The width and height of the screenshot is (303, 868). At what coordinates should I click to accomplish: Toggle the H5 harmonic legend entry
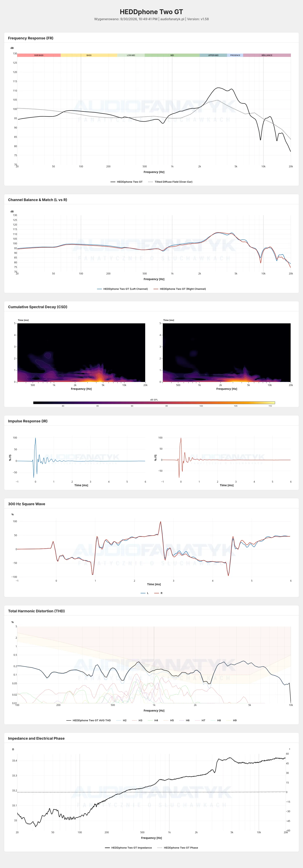click(x=169, y=720)
